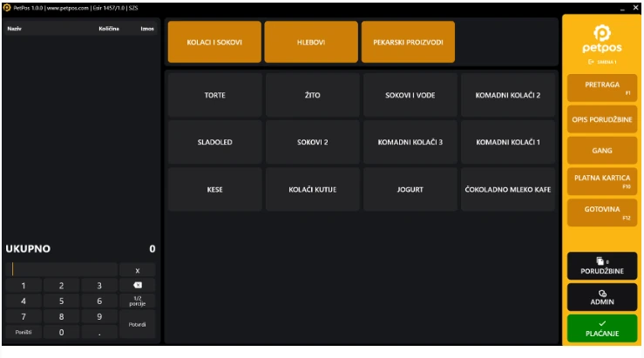The height and width of the screenshot is (358, 644).
Task: Click the X clear button beside the input field
Action: point(137,270)
